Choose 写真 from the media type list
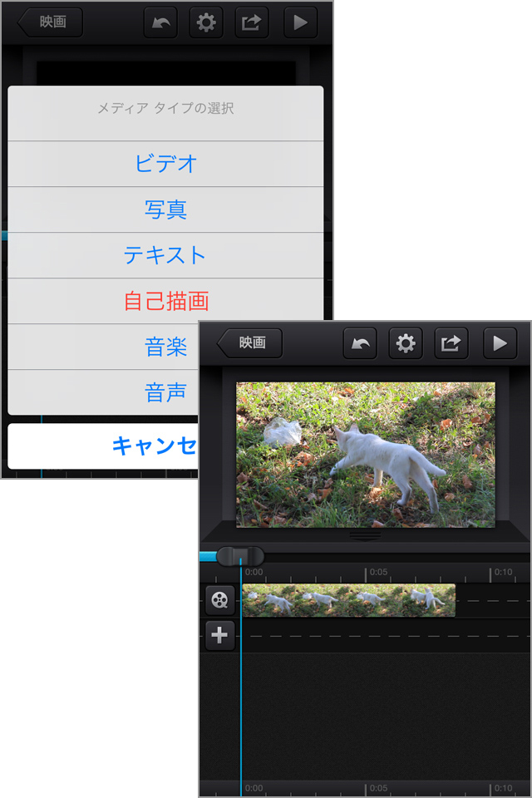The image size is (532, 798). pos(165,209)
